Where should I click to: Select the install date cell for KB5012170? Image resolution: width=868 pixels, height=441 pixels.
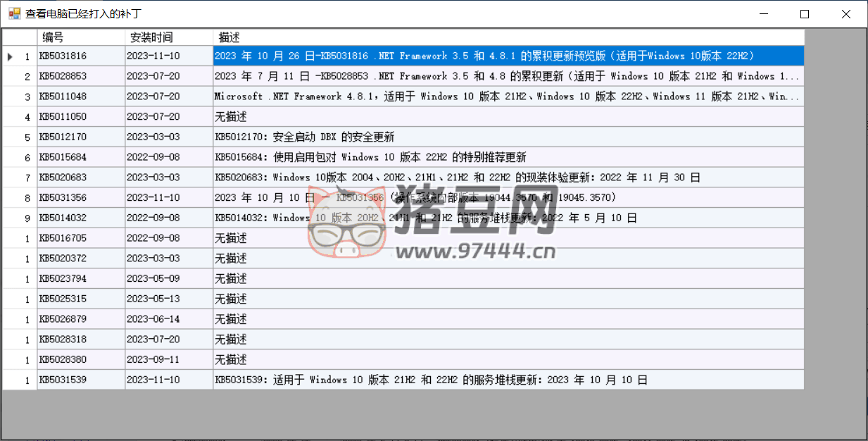[169, 137]
